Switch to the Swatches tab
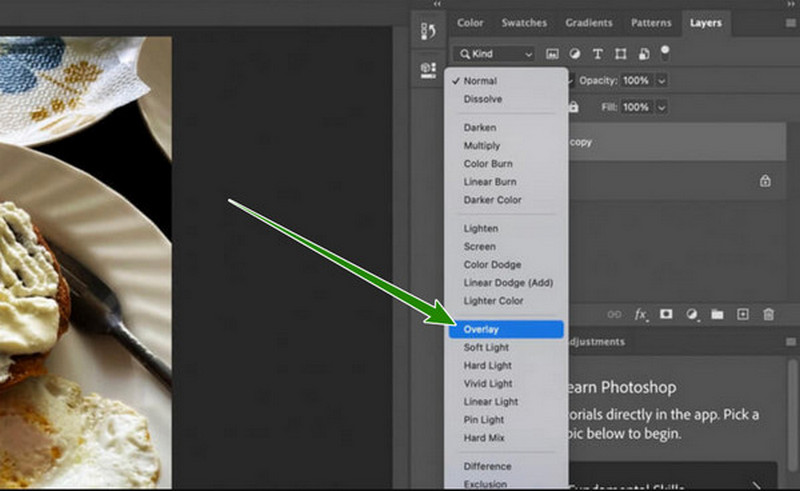800x491 pixels. [x=524, y=22]
